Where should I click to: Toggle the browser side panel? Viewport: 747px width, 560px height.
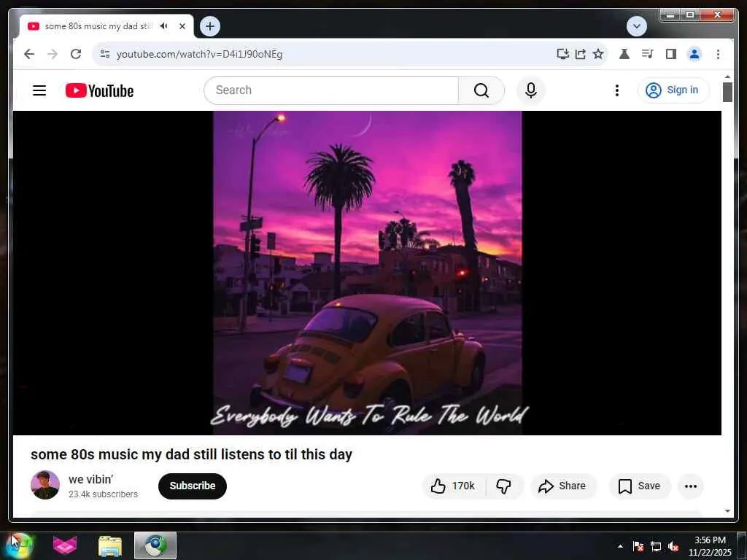click(x=671, y=54)
